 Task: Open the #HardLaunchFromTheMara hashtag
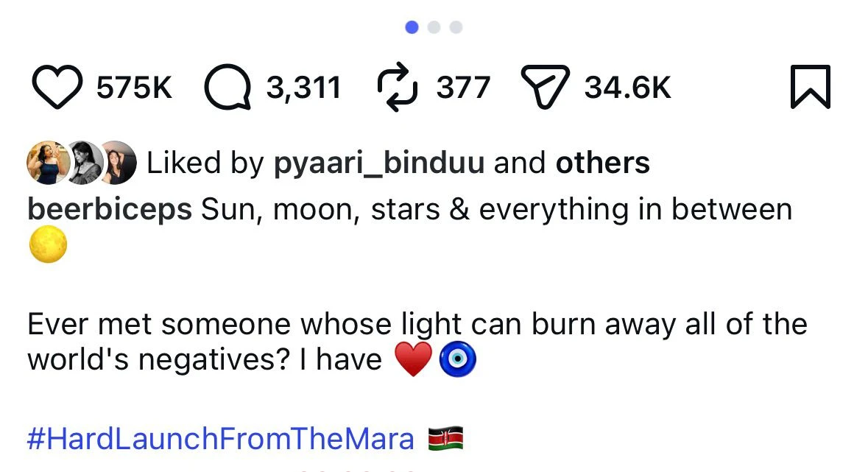pyautogui.click(x=221, y=440)
